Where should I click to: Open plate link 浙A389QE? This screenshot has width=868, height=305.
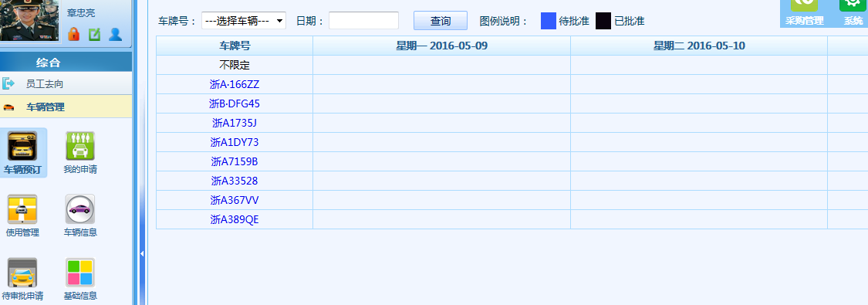pyautogui.click(x=235, y=219)
